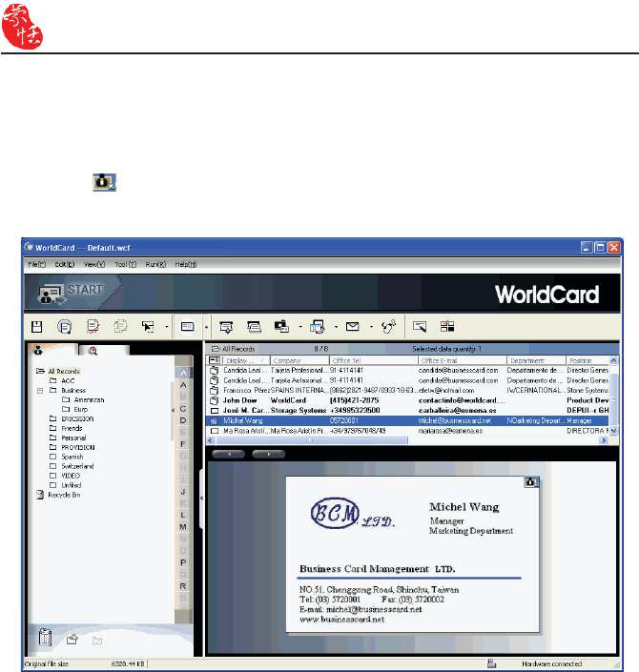The height and width of the screenshot is (672, 639).
Task: Click the stacked cards toolbar icon
Action: pos(254,327)
